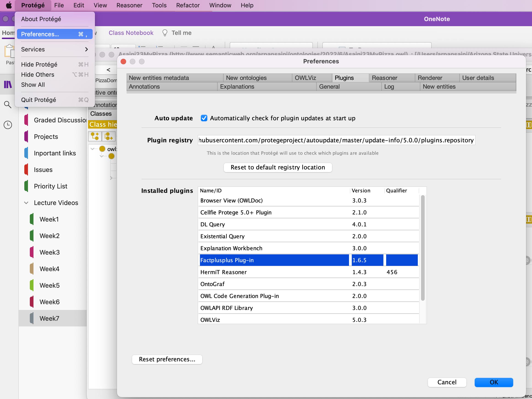
Task: Click the Plugin registry URL field
Action: (x=336, y=140)
